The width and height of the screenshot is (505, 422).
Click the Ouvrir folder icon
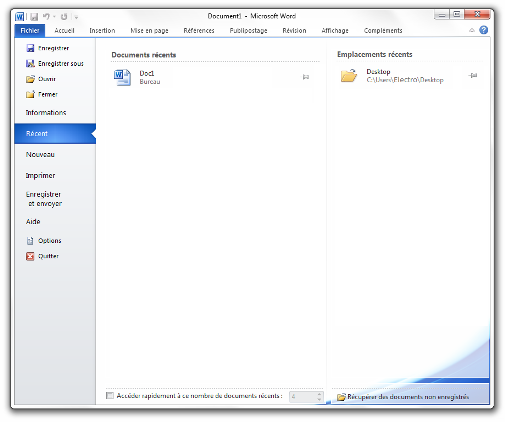coord(30,79)
